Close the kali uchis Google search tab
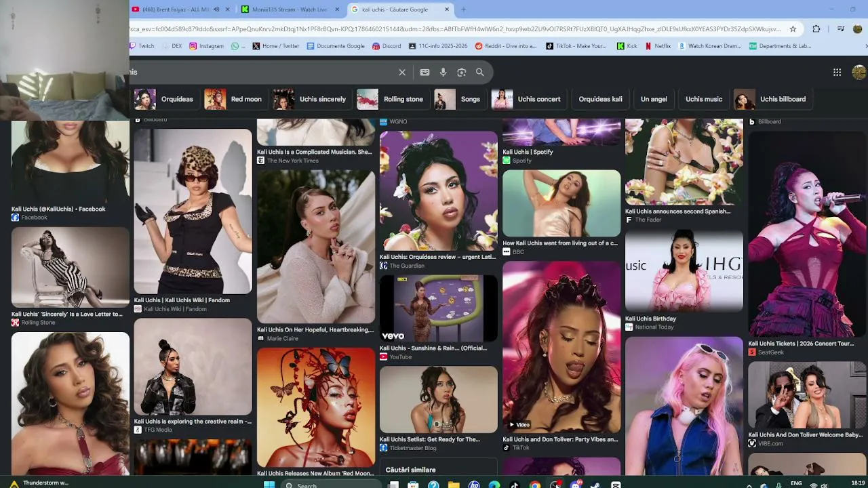868x488 pixels. tap(447, 9)
